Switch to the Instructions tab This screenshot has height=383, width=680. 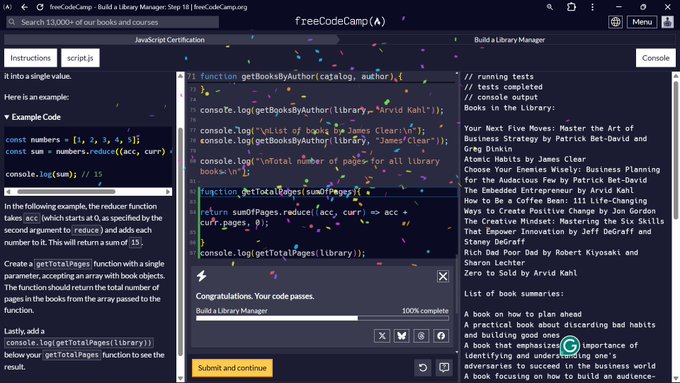coord(30,58)
